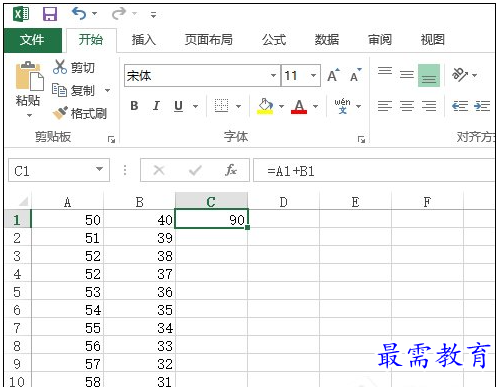Image resolution: width=499 pixels, height=387 pixels.
Task: Open the undo history dropdown arrow
Action: pyautogui.click(x=95, y=14)
